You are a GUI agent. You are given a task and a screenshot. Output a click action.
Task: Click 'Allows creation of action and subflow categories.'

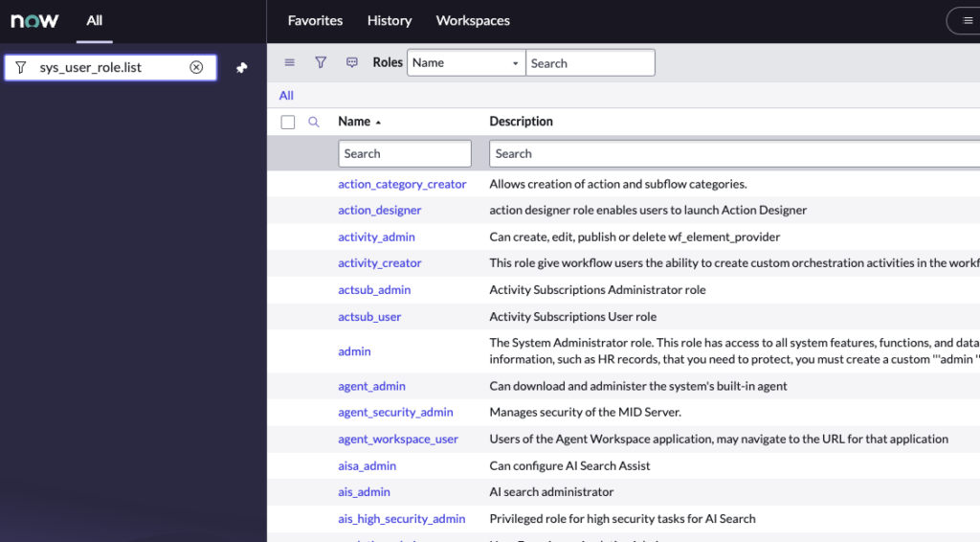618,184
